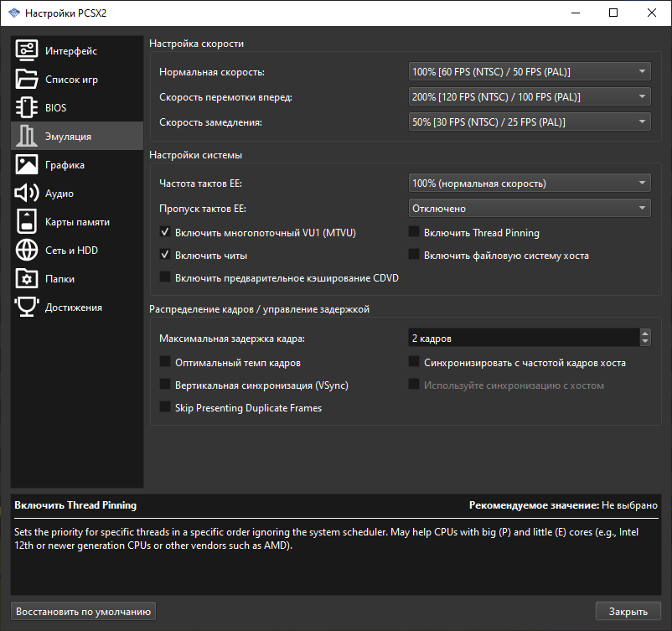
Task: Click the Список игр folder icon
Action: point(27,79)
